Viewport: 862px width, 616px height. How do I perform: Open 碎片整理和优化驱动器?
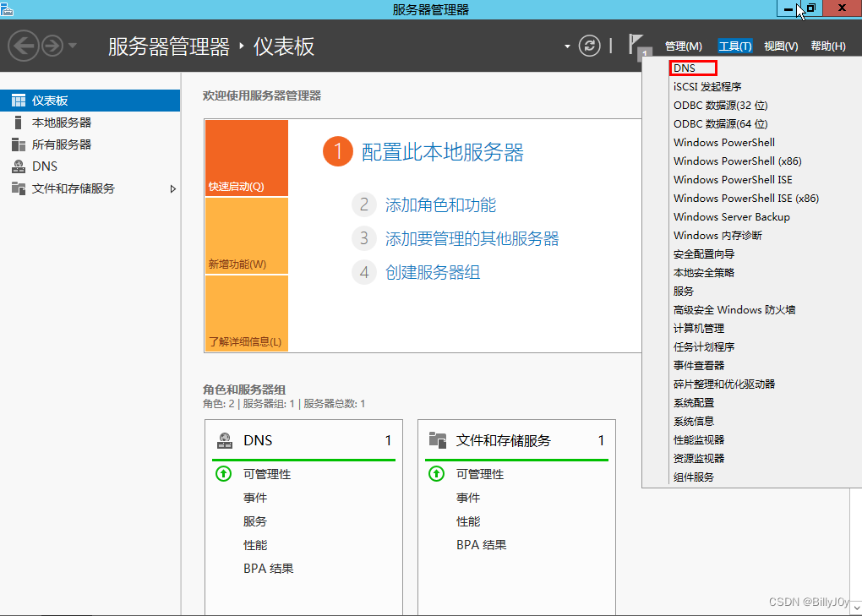coord(724,384)
